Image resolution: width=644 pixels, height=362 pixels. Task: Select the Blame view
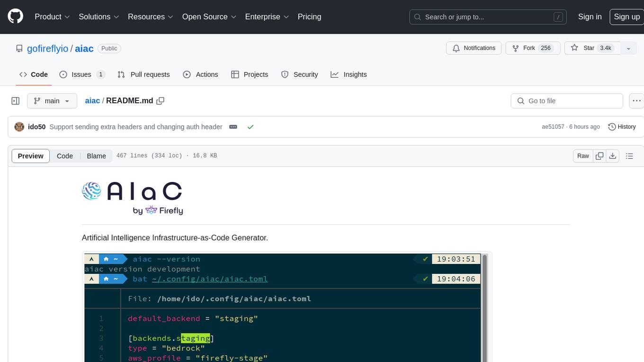pos(97,156)
